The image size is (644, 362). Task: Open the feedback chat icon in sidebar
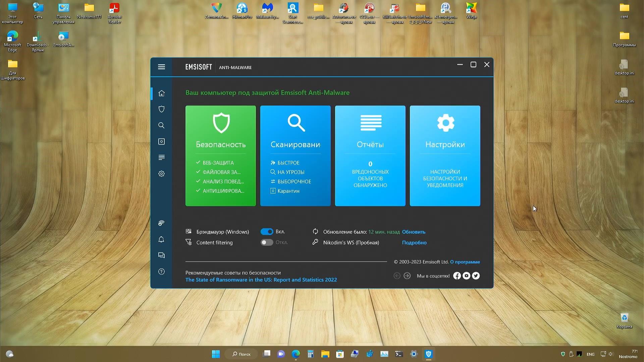161,255
